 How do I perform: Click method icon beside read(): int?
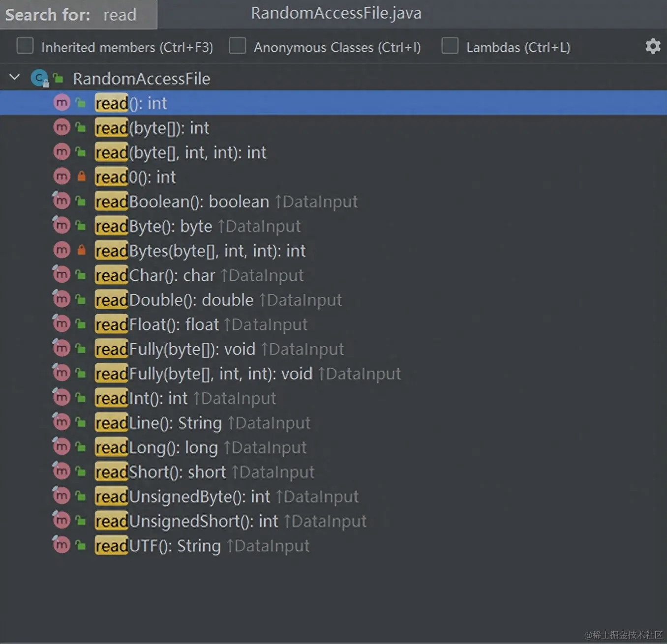[61, 103]
